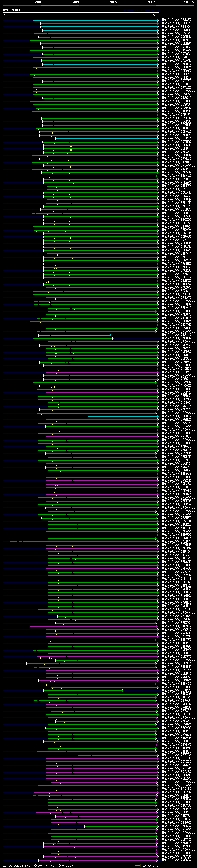Open hit UniRef100_B7FK48
Screen dimensions: 197x868
177,78
